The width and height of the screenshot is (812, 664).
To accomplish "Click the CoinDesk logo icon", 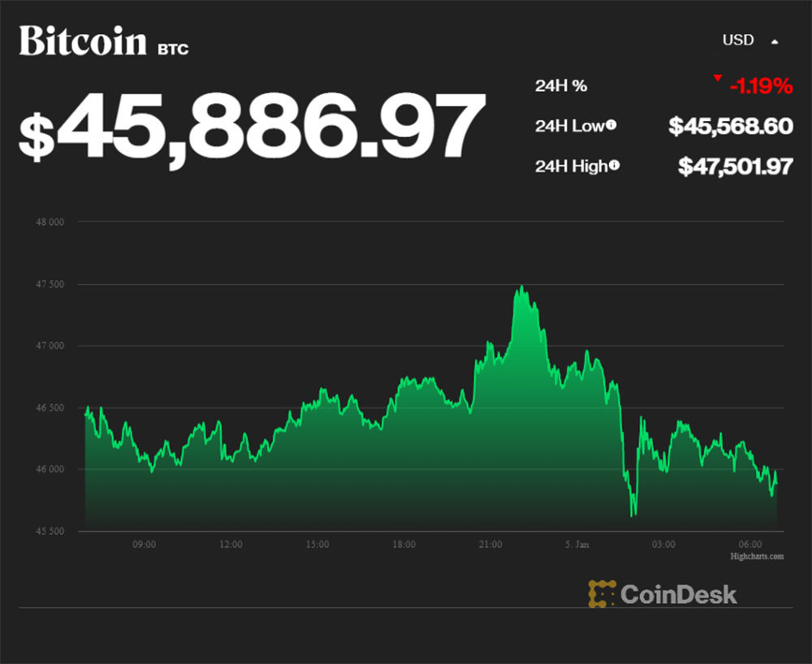I will click(x=602, y=593).
